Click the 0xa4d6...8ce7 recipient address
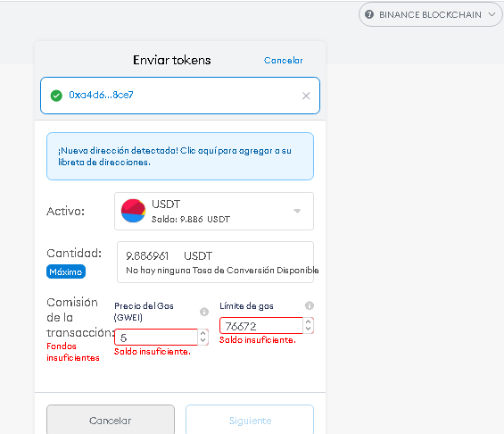The image size is (504, 434). point(101,95)
